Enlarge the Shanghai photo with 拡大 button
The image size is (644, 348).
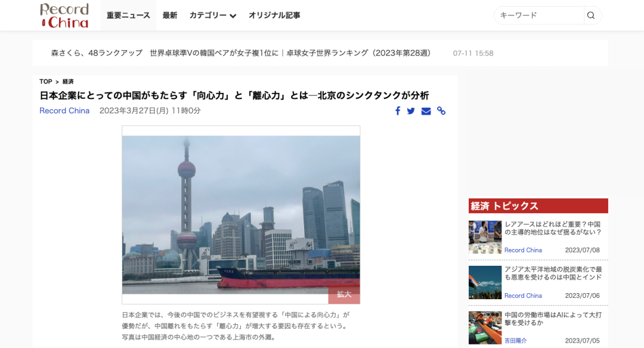pyautogui.click(x=344, y=294)
